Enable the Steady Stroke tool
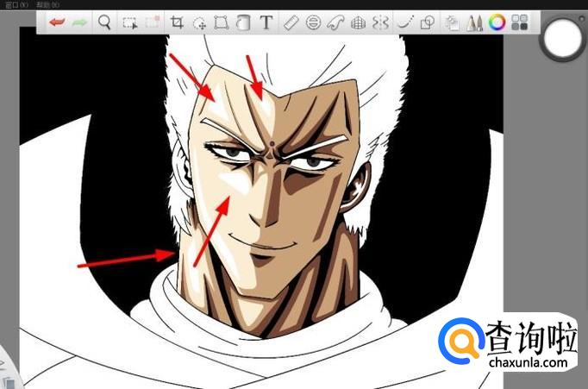The height and width of the screenshot is (389, 588). 406,22
